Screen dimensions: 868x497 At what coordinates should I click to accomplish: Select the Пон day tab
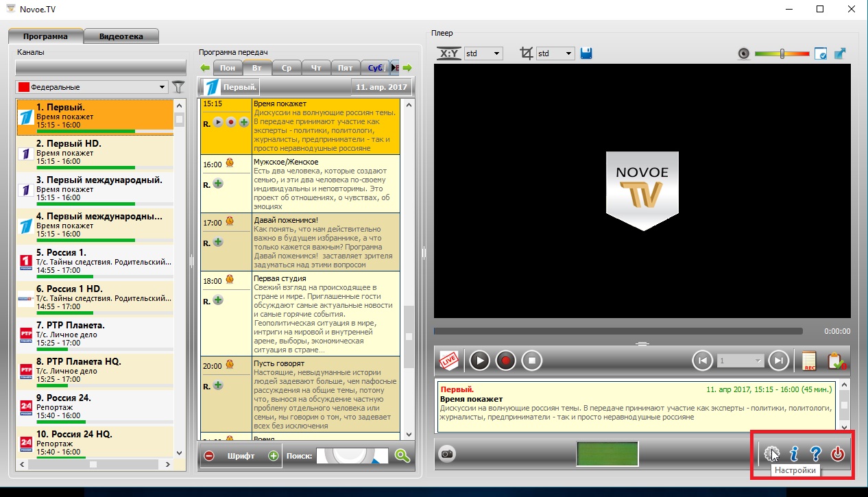[228, 68]
